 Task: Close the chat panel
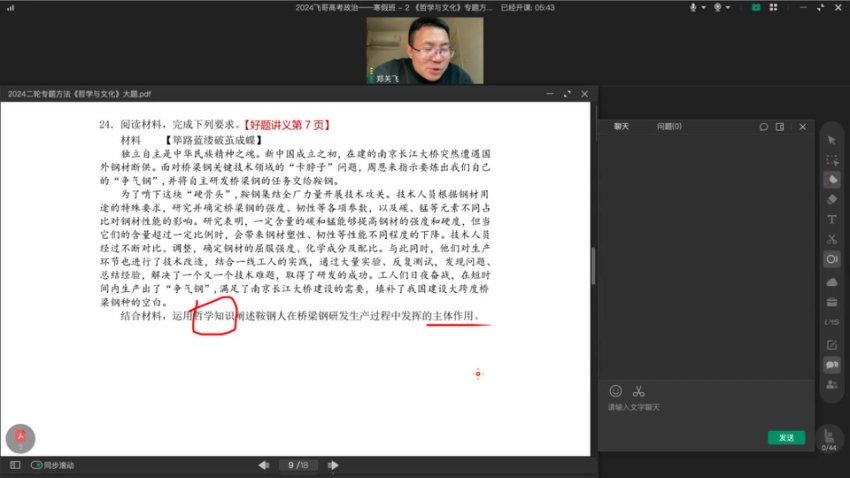pyautogui.click(x=803, y=127)
